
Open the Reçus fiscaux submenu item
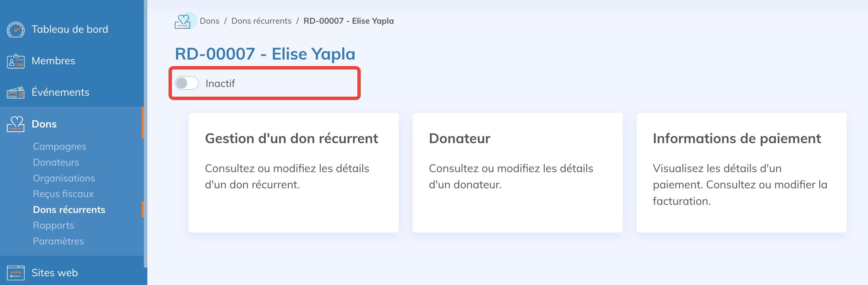coord(63,194)
